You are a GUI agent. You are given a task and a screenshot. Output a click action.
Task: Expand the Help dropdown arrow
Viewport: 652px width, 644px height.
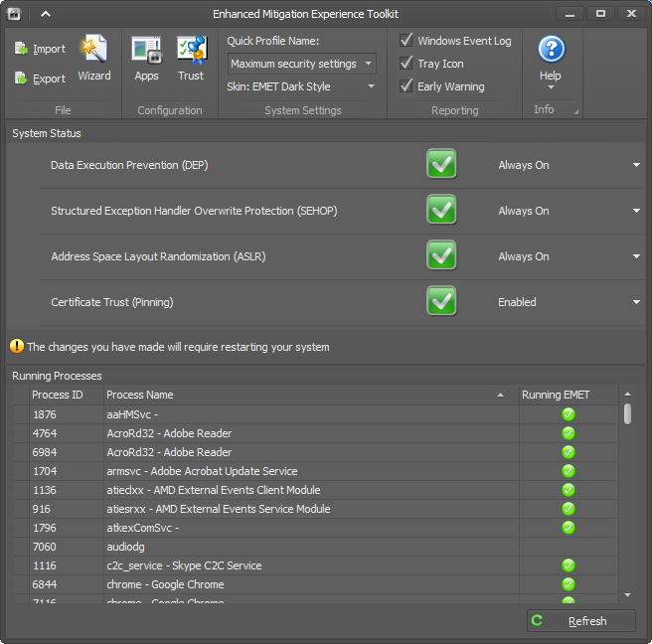pyautogui.click(x=551, y=87)
